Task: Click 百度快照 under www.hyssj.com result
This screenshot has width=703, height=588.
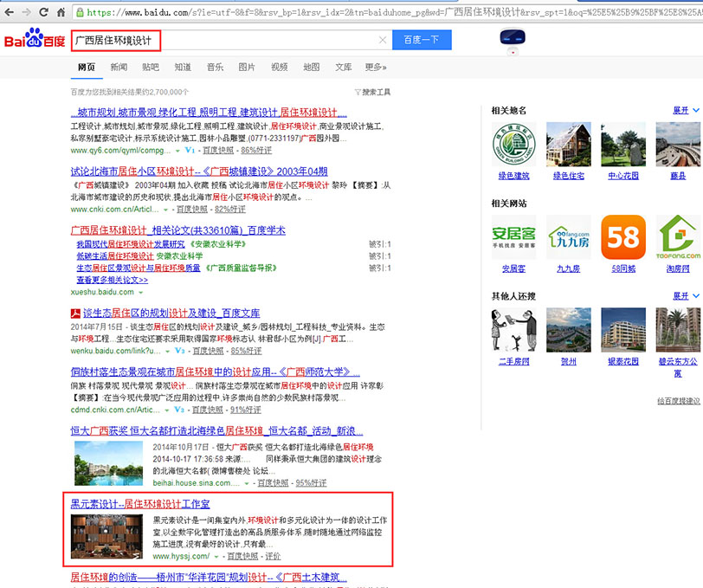Action: pos(242,556)
